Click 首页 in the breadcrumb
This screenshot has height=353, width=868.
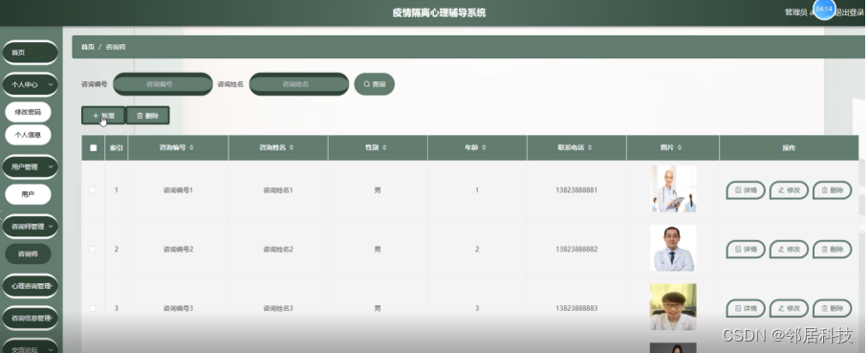click(x=87, y=47)
